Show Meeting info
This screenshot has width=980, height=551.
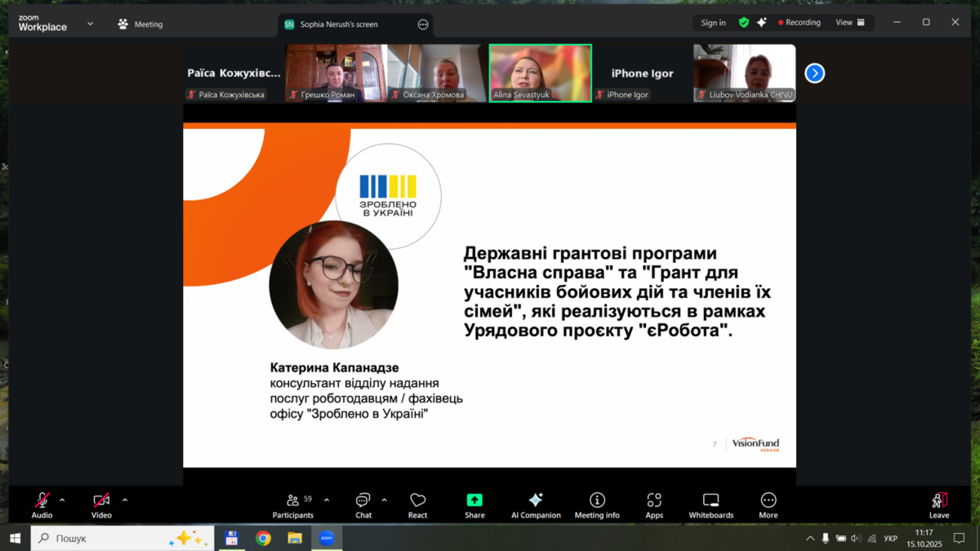[597, 505]
